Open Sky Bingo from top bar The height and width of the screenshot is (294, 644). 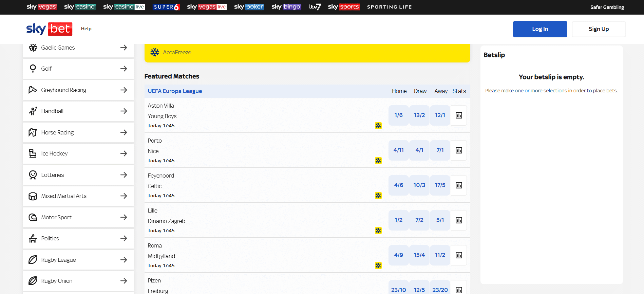[286, 7]
